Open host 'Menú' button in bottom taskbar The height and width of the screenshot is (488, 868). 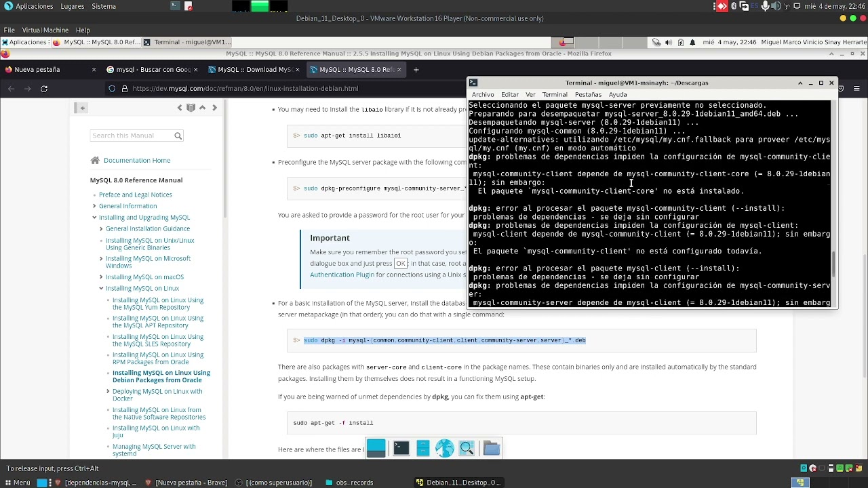point(16,483)
